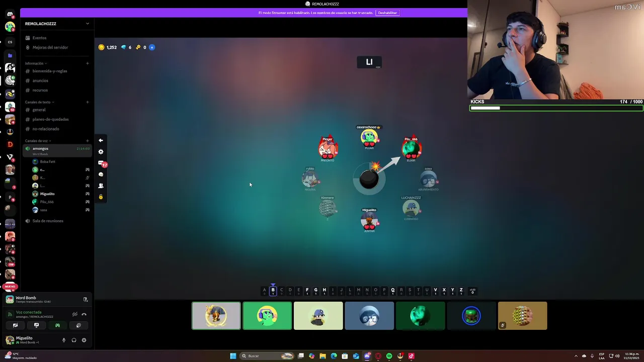Screen dimensions: 644x362
Task: Select the green headphone avatar video tile
Action: [x=267, y=316]
